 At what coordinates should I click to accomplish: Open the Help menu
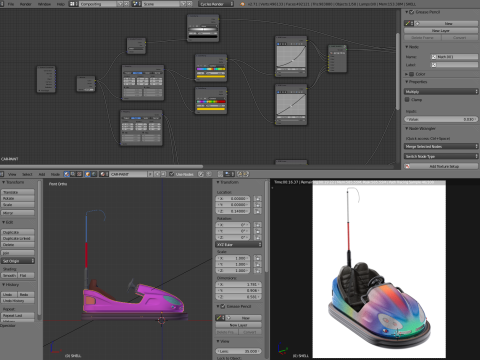coord(61,4)
